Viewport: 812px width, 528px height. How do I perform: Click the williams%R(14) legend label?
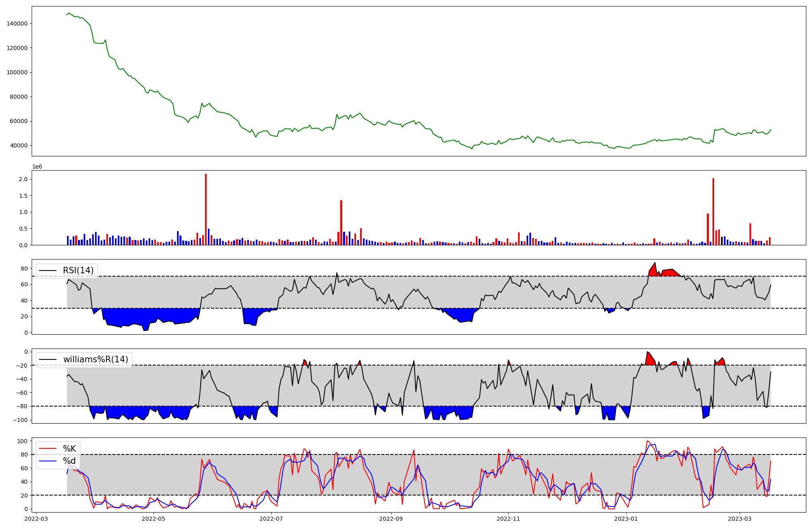point(95,359)
